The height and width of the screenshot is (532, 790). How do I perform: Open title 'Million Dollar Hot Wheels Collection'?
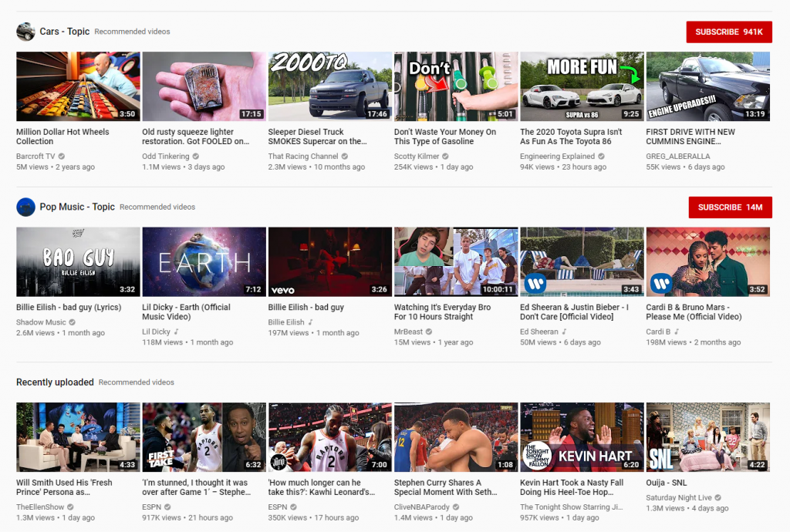(62, 136)
